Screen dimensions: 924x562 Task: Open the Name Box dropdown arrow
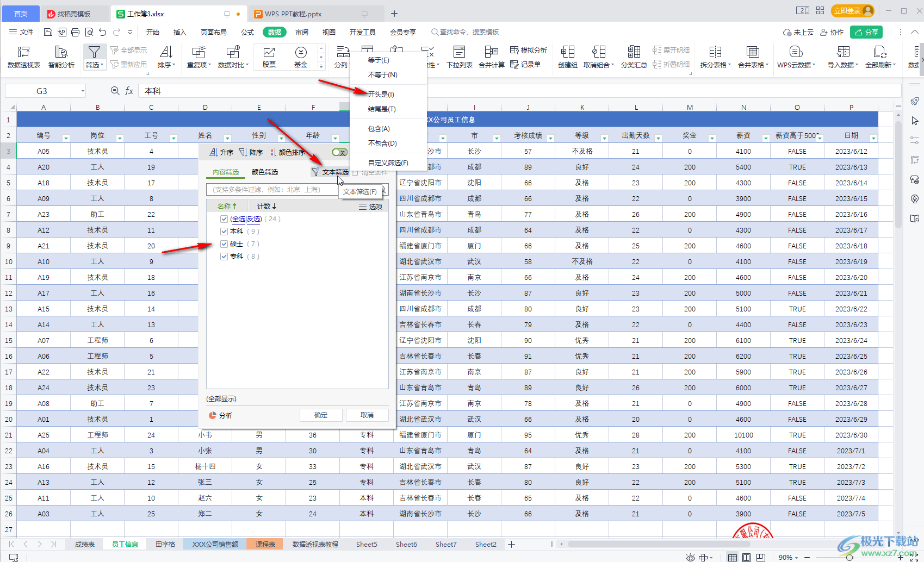tap(83, 91)
